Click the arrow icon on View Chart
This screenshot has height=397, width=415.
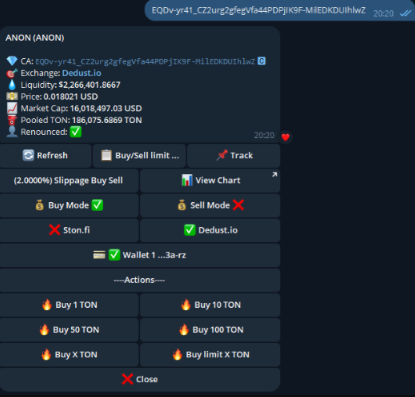point(274,174)
